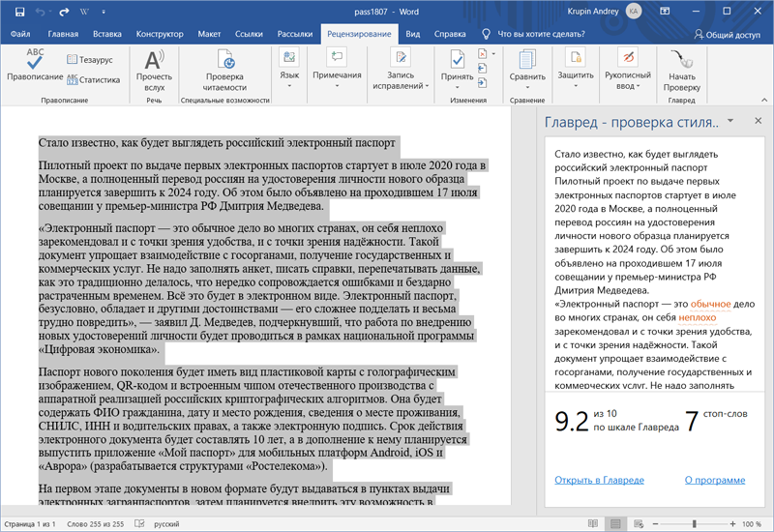
Task: Run Проверка читаемости accessibility check
Action: tap(224, 68)
